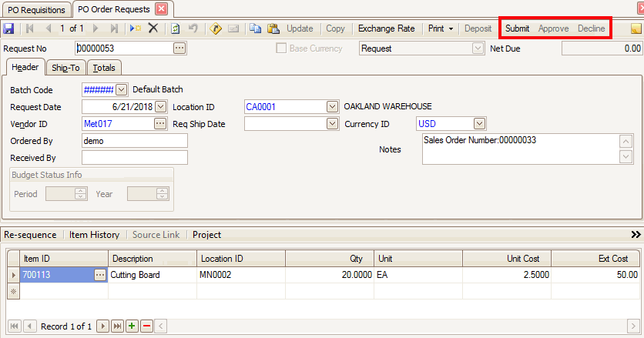The height and width of the screenshot is (338, 644).
Task: Click the green refresh icon in toolbar
Action: pos(176,28)
